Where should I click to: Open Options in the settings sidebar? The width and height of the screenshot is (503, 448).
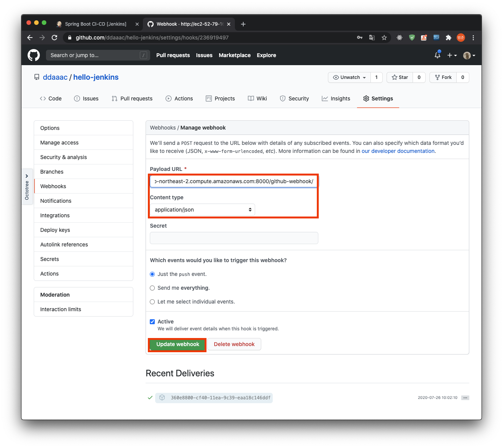(84, 128)
